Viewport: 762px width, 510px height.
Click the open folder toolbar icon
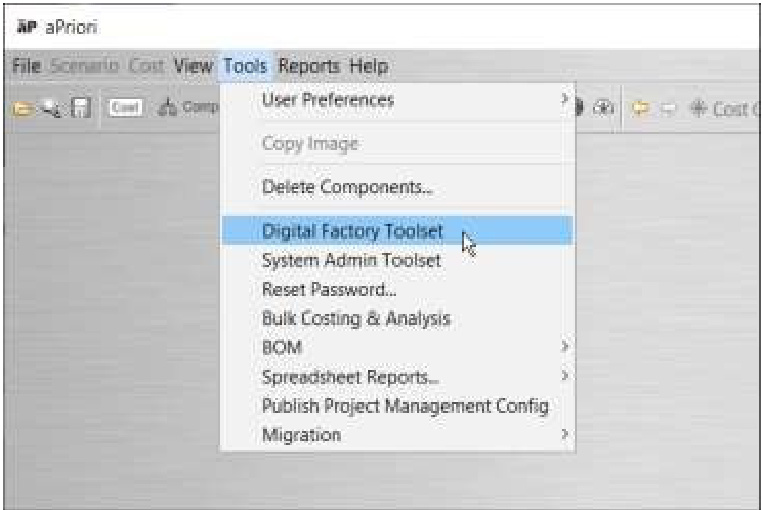[21, 108]
